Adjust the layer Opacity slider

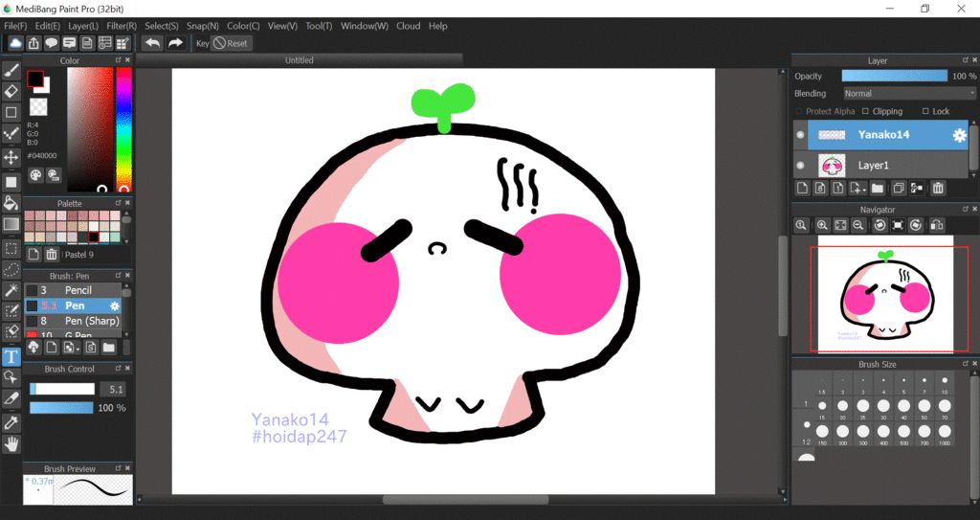895,76
